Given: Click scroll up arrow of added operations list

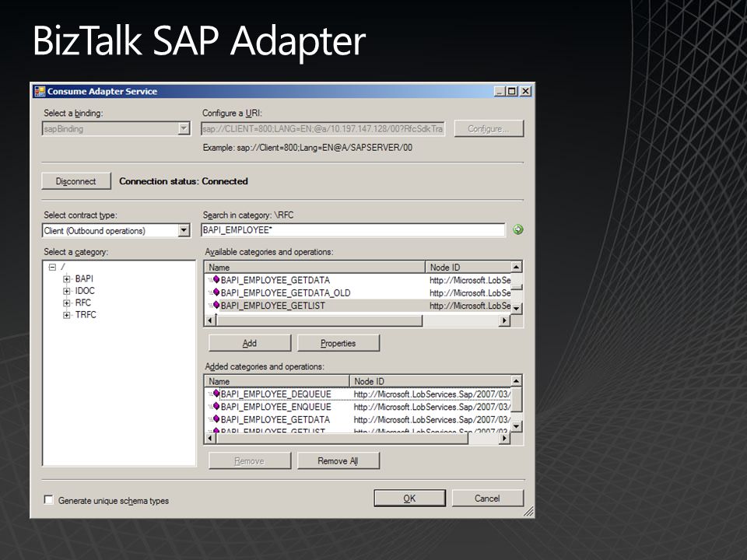Looking at the screenshot, I should 517,380.
